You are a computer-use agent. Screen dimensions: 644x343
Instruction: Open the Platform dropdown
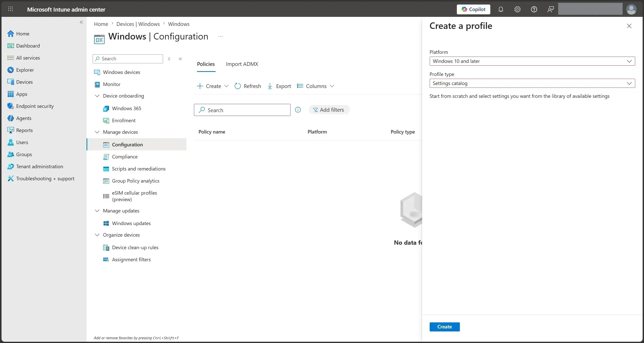pos(532,61)
